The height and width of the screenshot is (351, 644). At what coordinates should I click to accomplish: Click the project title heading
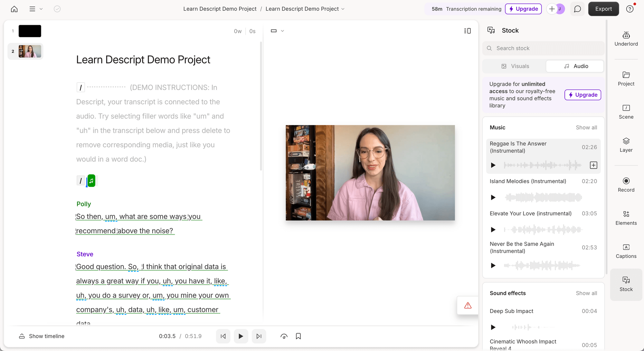point(143,60)
